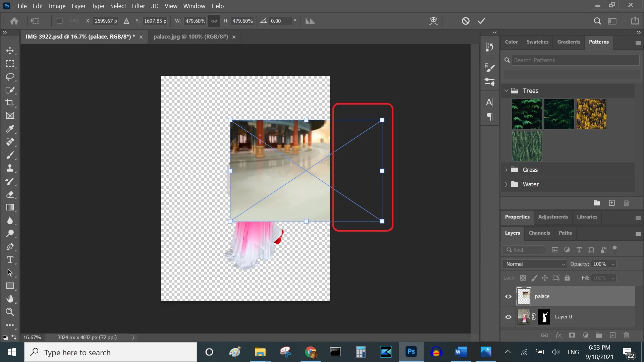Screen dimensions: 644x362
Task: Toggle the warp mode icon in options bar
Action: (x=433, y=21)
